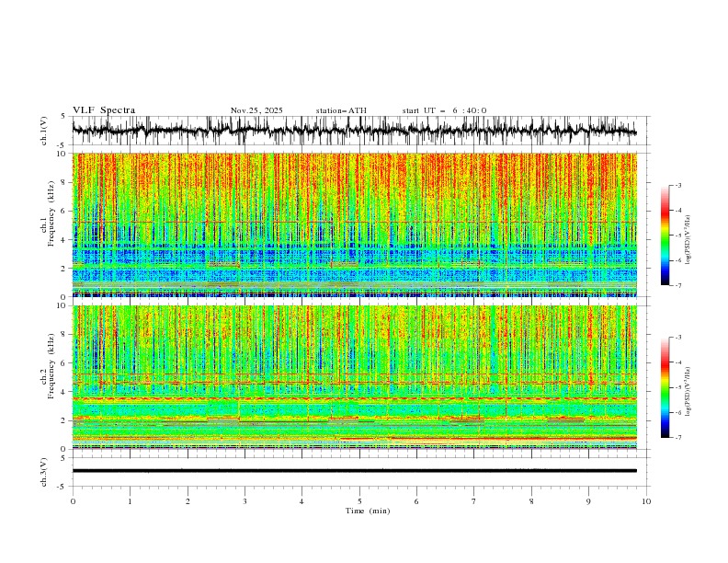Click the time axis tick labeled 0
Viewport: 728px width, 563px height.
coord(73,501)
